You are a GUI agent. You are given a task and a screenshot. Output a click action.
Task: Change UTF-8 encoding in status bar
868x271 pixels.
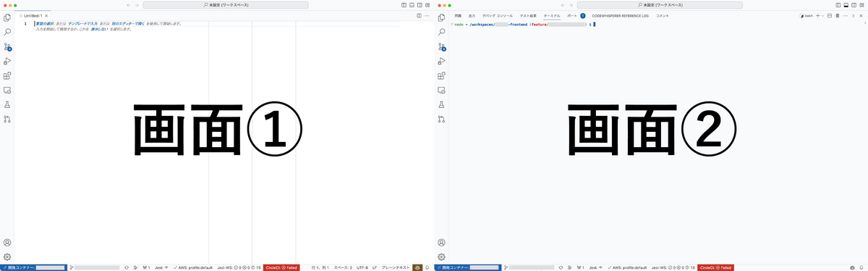(x=362, y=267)
